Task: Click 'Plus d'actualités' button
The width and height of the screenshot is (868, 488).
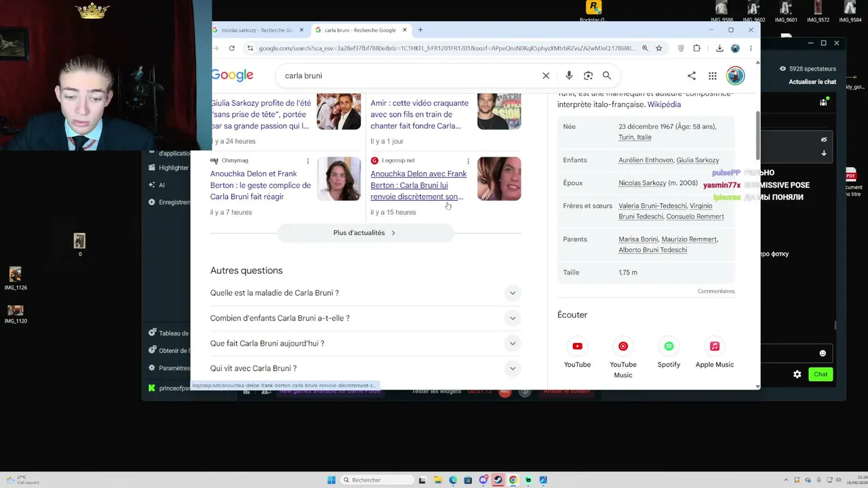Action: 365,232
